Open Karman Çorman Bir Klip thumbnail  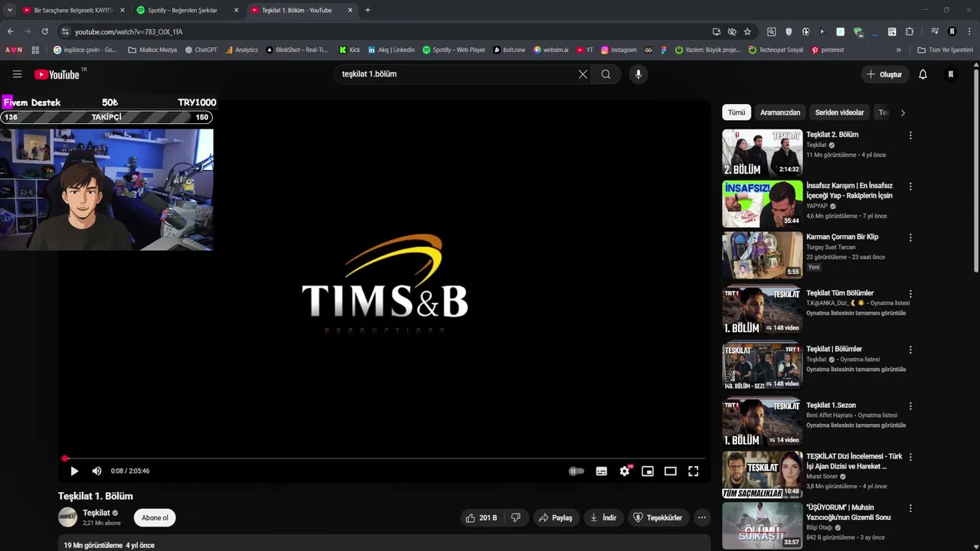pos(763,255)
